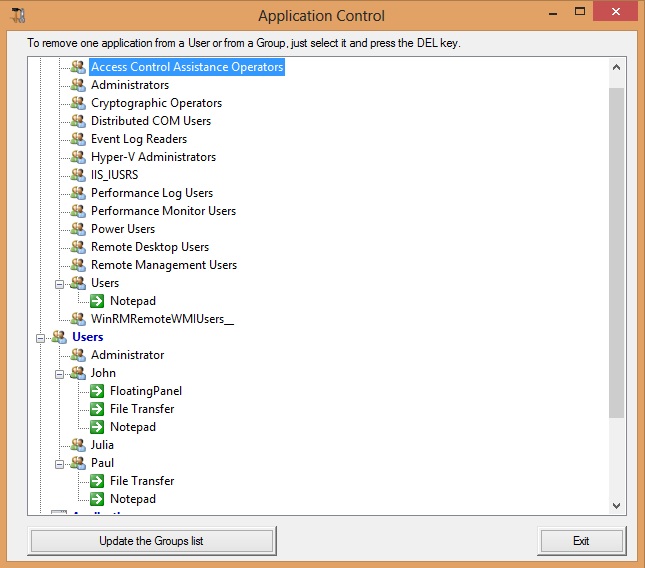Select WinRMRemoteWMIUsers__ label
The image size is (645, 568).
(162, 319)
